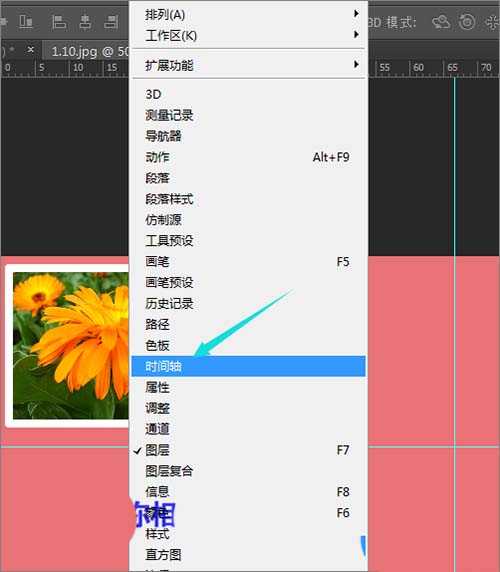The image size is (500, 572).
Task: Open the 3D panel from menu
Action: [x=248, y=94]
